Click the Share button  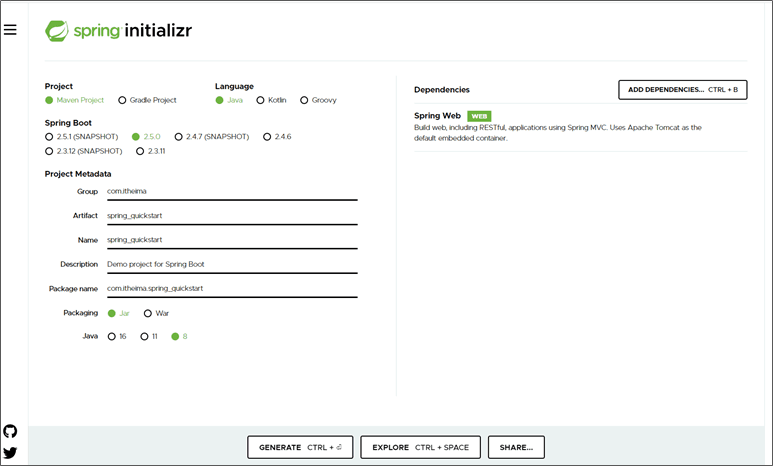(x=516, y=447)
